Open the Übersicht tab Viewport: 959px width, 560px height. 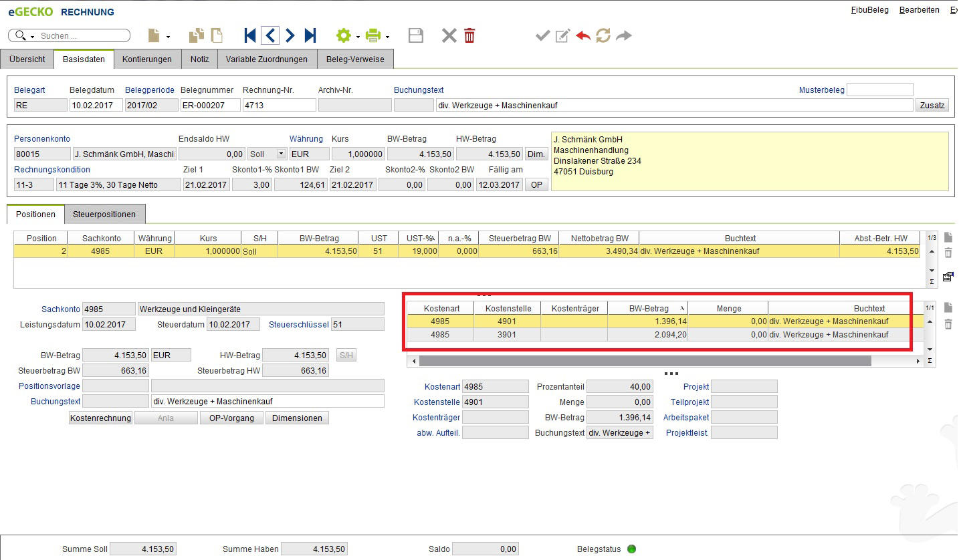(x=27, y=59)
